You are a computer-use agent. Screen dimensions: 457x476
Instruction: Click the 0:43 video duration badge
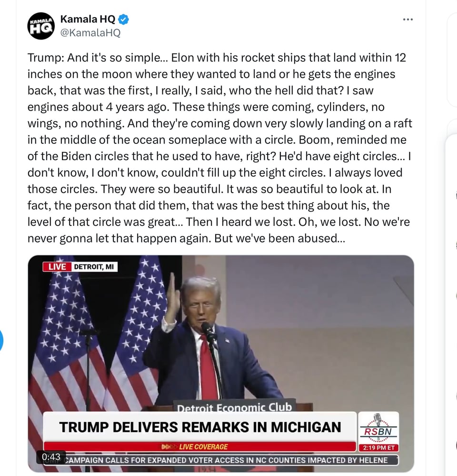click(51, 456)
